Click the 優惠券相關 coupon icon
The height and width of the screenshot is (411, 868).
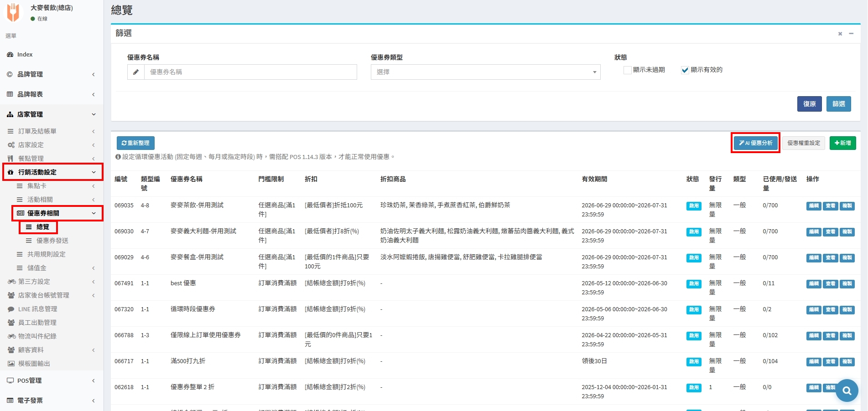click(20, 213)
